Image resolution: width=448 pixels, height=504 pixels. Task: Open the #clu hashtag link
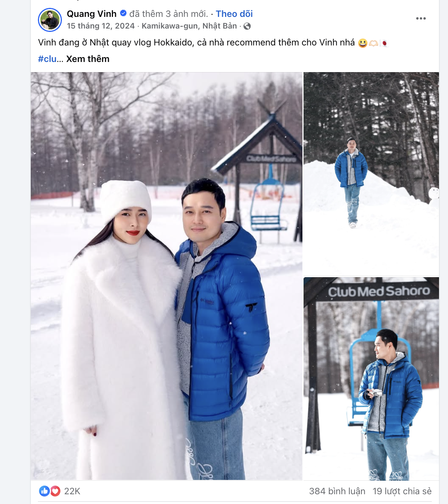[47, 59]
